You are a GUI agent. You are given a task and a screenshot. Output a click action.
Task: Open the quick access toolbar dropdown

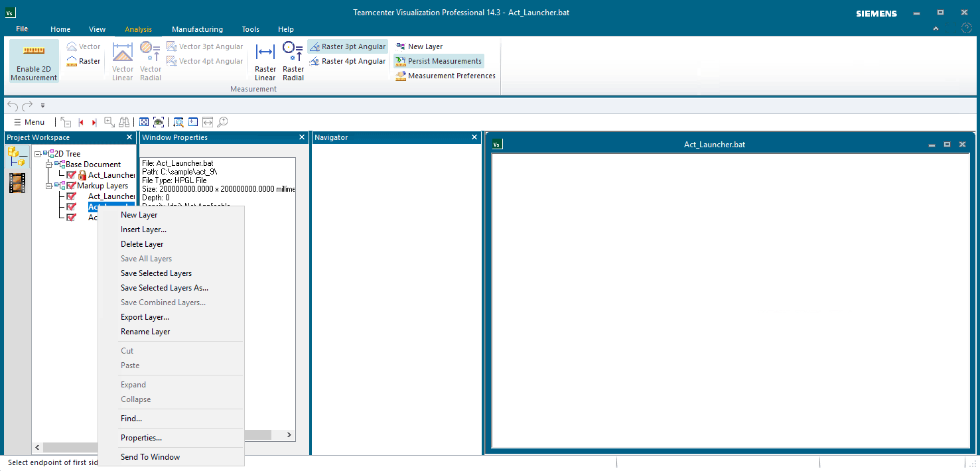click(x=41, y=105)
